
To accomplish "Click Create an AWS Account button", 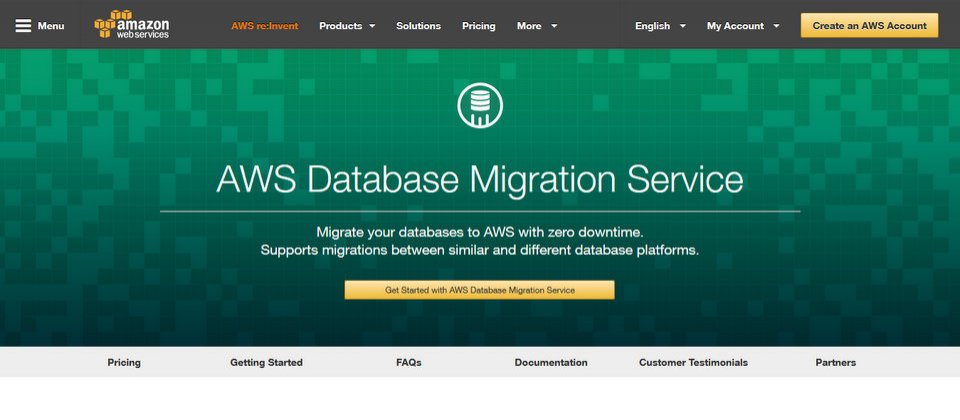I will click(869, 26).
